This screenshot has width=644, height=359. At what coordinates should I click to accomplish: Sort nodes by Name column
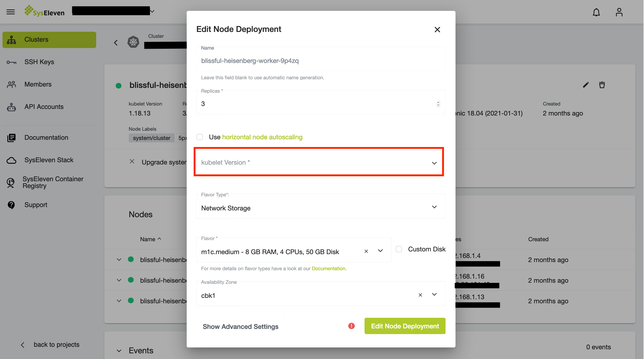point(150,239)
